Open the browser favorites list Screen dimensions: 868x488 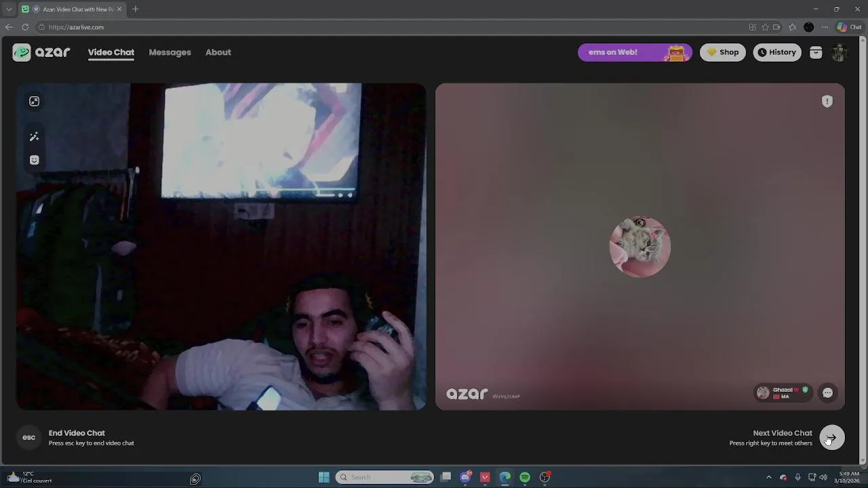coord(793,27)
